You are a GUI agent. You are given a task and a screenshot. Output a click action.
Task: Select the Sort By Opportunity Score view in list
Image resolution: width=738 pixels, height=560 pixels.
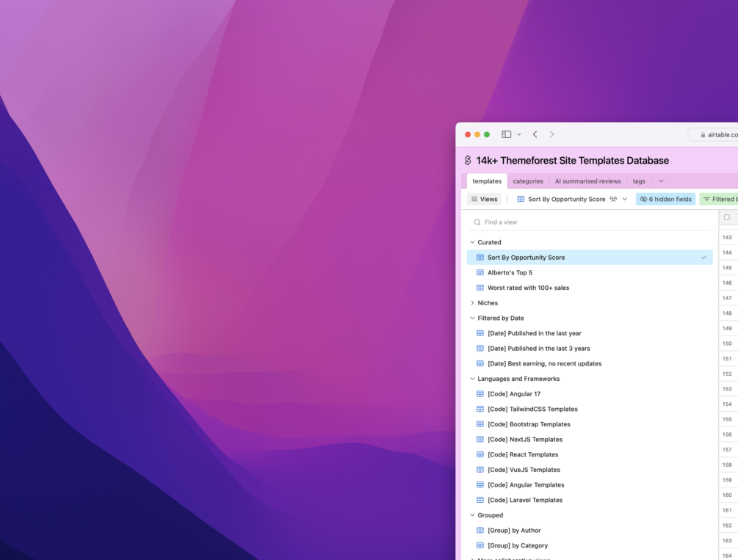pyautogui.click(x=590, y=258)
